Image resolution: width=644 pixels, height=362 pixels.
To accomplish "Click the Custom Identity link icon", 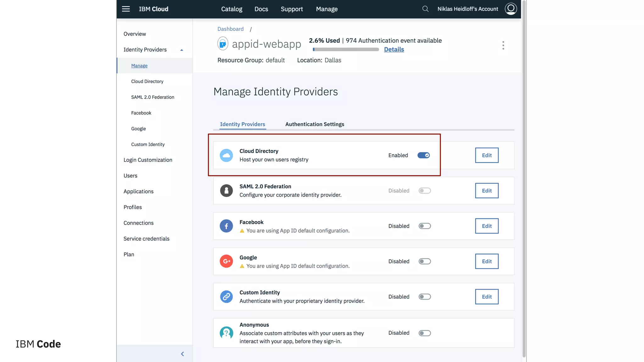I will click(x=226, y=297).
